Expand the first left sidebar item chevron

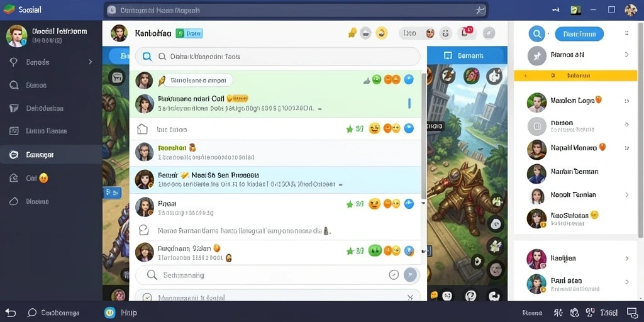coord(91,62)
